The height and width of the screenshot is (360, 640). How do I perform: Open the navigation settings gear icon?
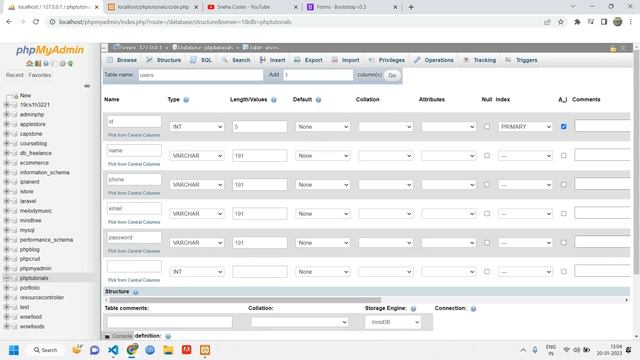tap(62, 64)
